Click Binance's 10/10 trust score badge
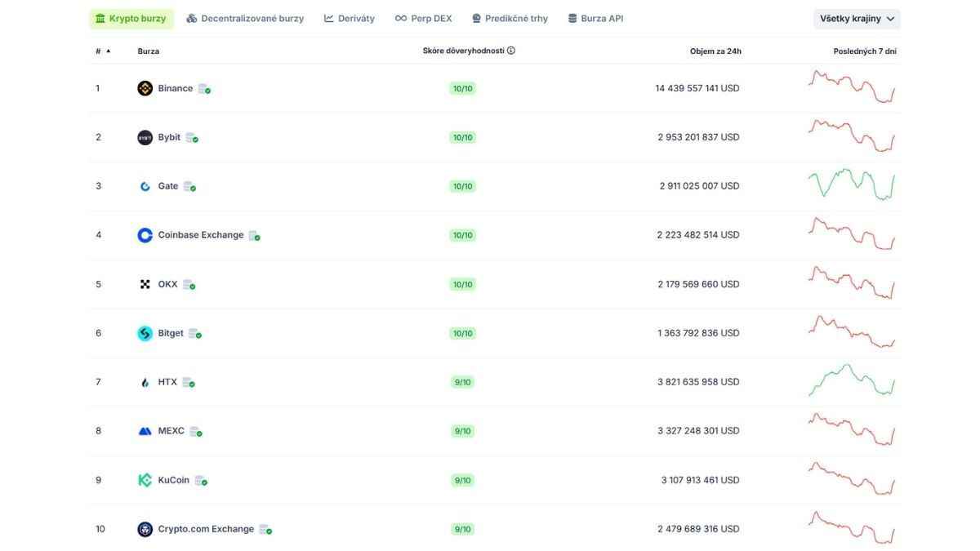The image size is (980, 551). tap(462, 88)
